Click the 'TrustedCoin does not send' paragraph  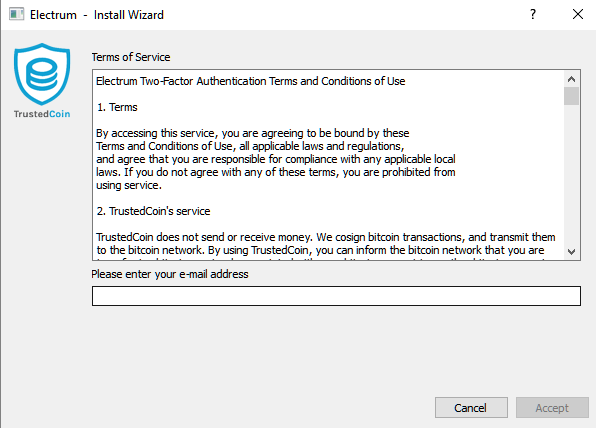pos(326,243)
